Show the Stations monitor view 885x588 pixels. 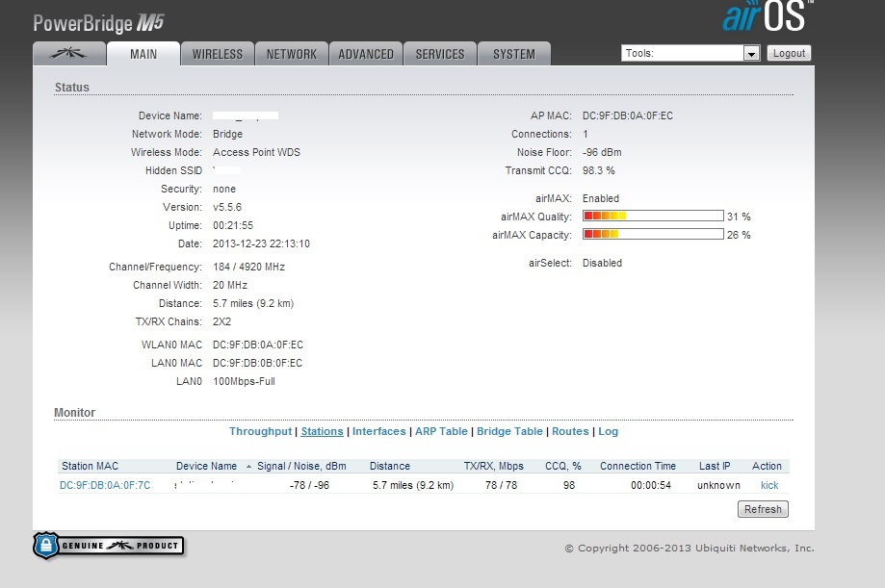click(x=322, y=431)
